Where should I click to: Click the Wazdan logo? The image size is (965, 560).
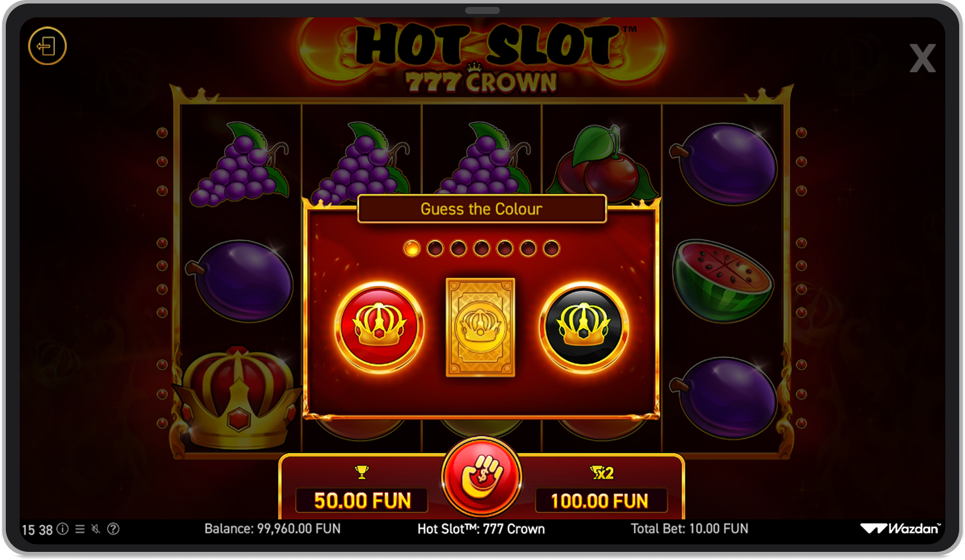pyautogui.click(x=900, y=528)
